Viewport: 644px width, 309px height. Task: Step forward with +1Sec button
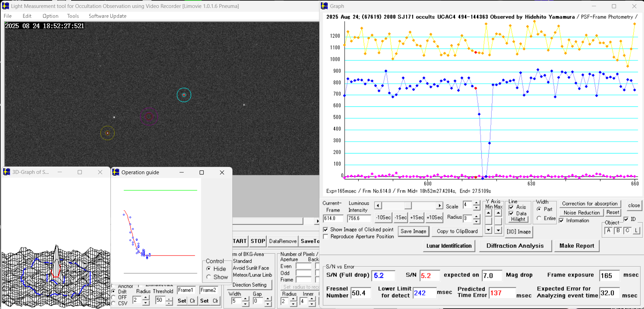tap(416, 217)
